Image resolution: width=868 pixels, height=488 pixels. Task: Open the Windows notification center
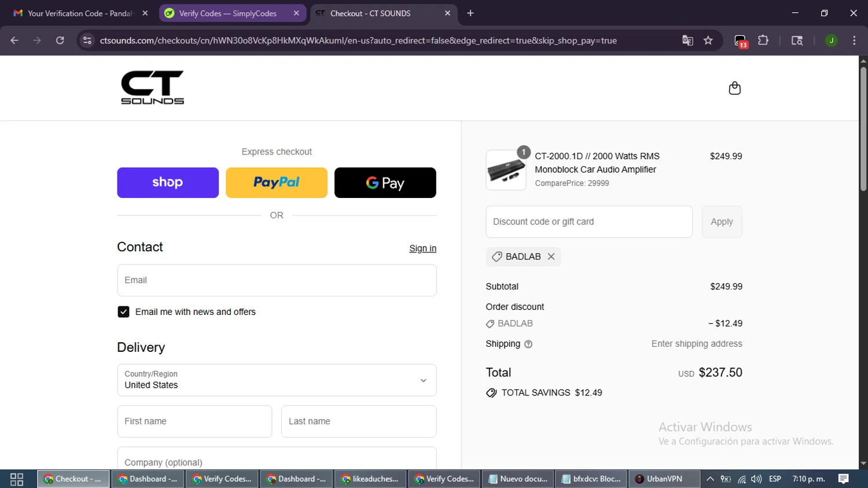coord(844,479)
